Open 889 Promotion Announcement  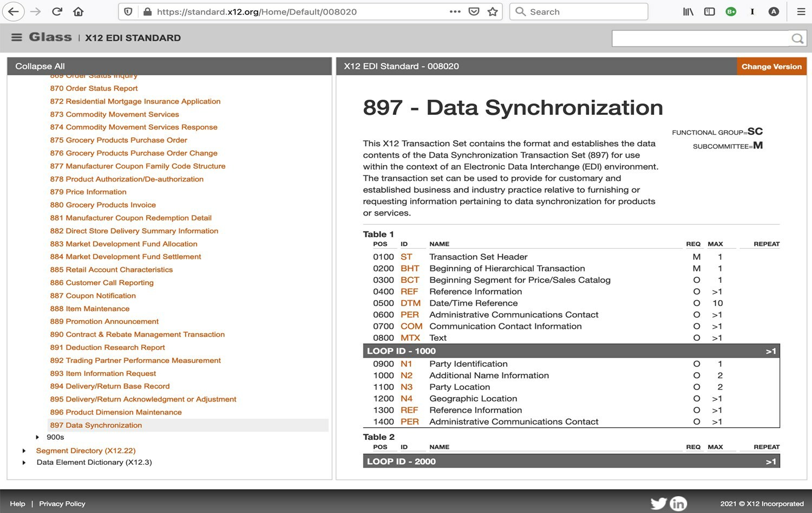(x=104, y=322)
